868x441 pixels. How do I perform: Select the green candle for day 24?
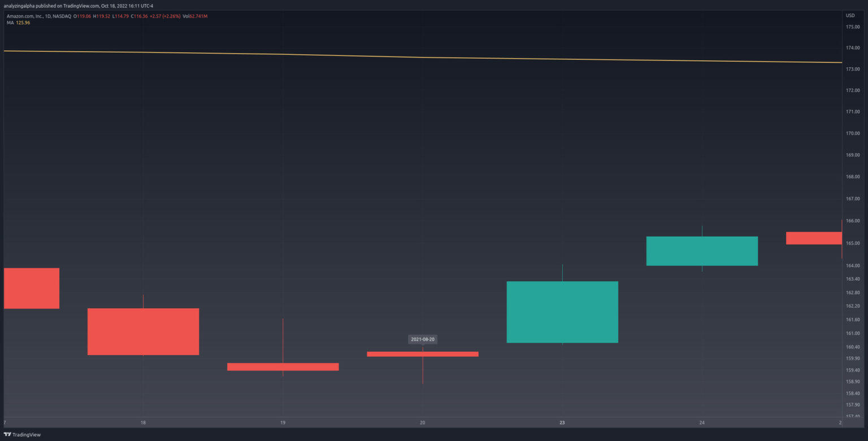[702, 251]
